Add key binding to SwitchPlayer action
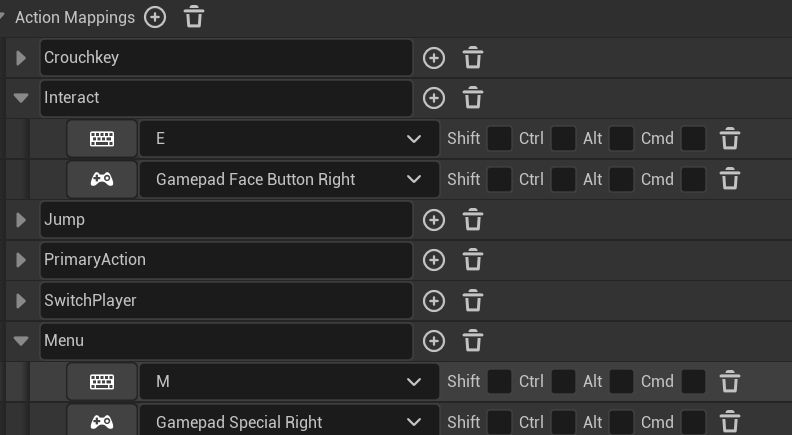The height and width of the screenshot is (435, 792). pyautogui.click(x=433, y=301)
